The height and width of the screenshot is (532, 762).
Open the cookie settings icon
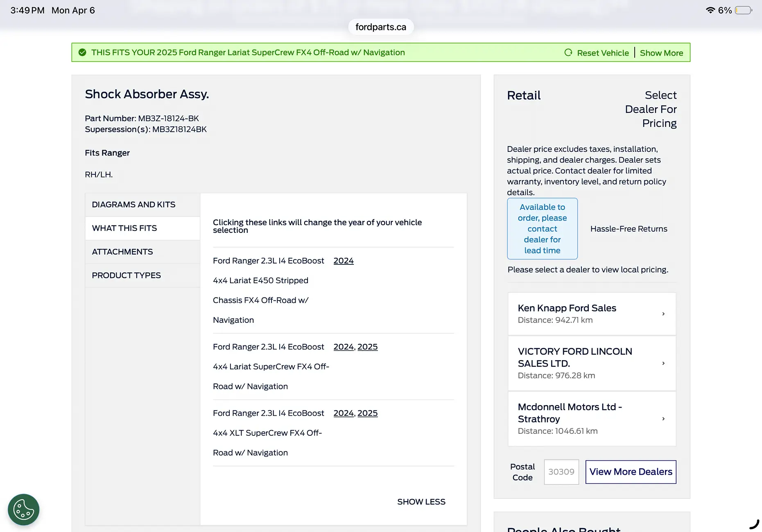24,509
